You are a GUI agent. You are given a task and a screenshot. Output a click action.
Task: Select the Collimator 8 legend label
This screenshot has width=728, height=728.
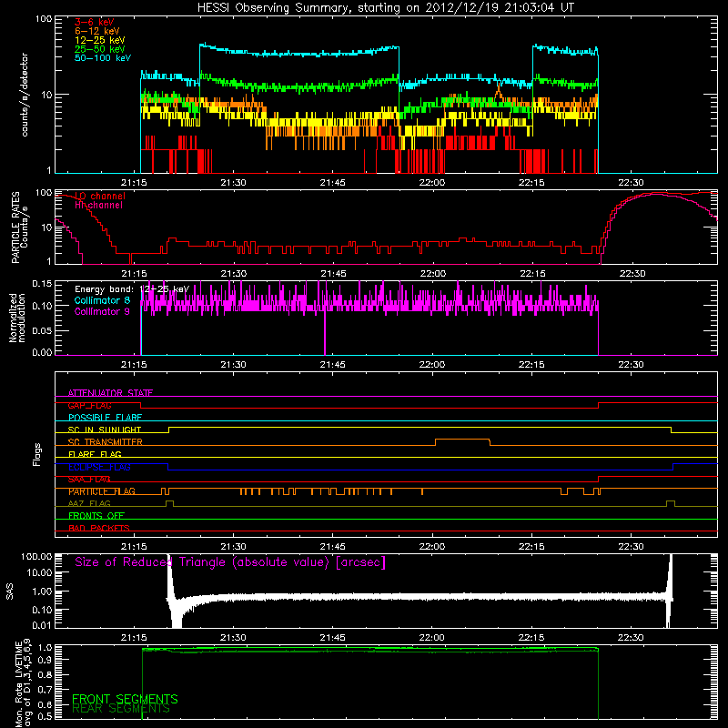pyautogui.click(x=102, y=300)
